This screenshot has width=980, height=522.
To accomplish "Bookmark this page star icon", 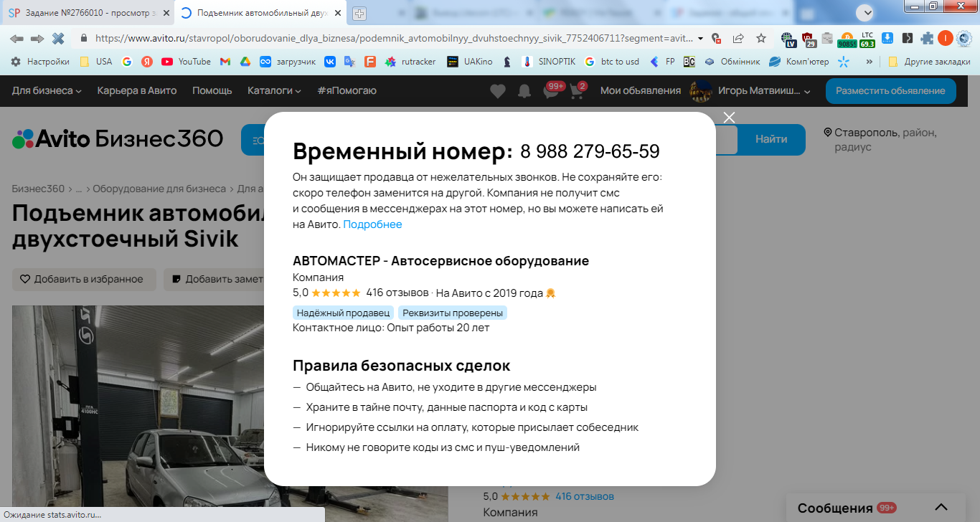I will (761, 39).
